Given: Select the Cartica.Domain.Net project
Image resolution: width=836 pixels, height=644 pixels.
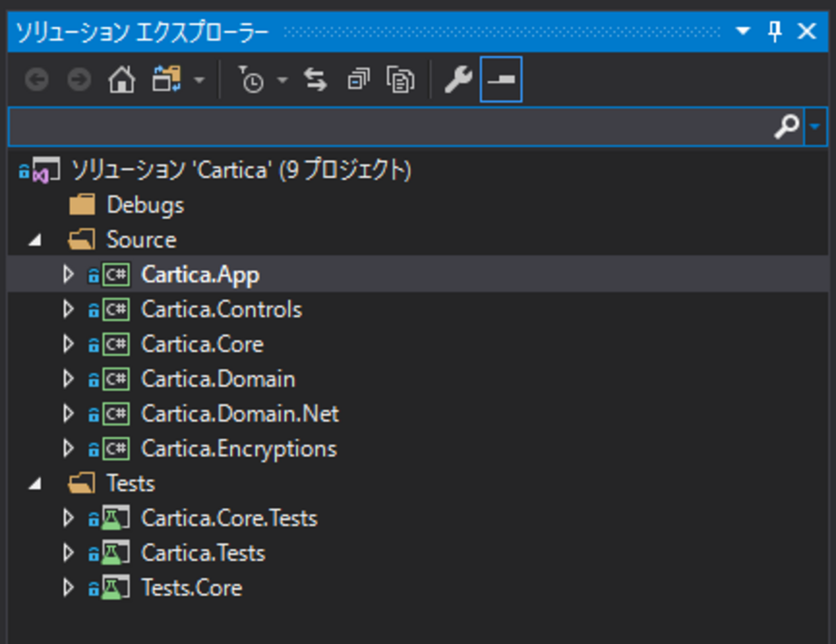Looking at the screenshot, I should (x=239, y=414).
